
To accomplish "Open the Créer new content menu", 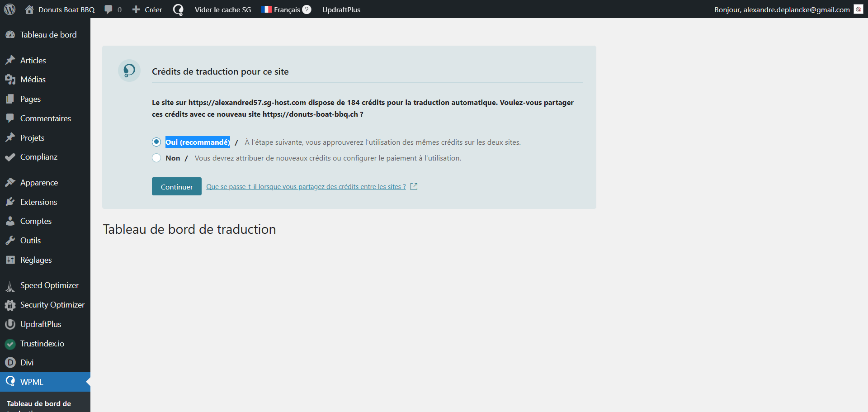I will coord(147,9).
